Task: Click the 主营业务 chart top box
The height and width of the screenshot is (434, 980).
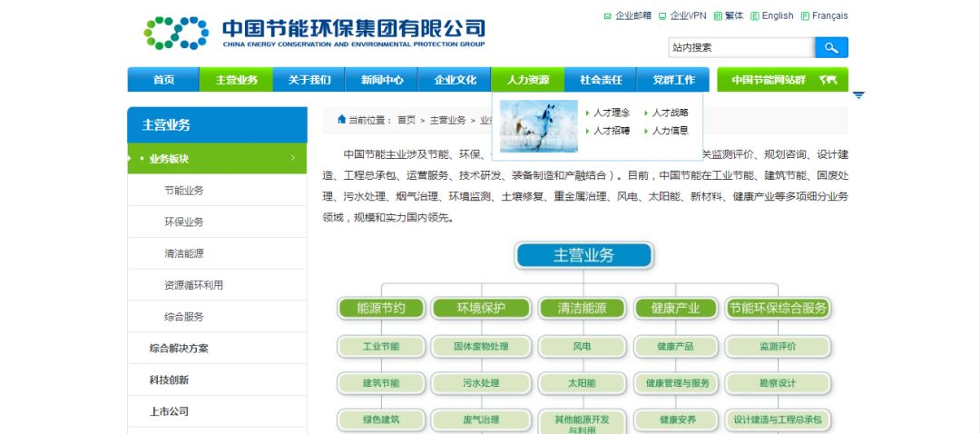Action: coord(583,256)
